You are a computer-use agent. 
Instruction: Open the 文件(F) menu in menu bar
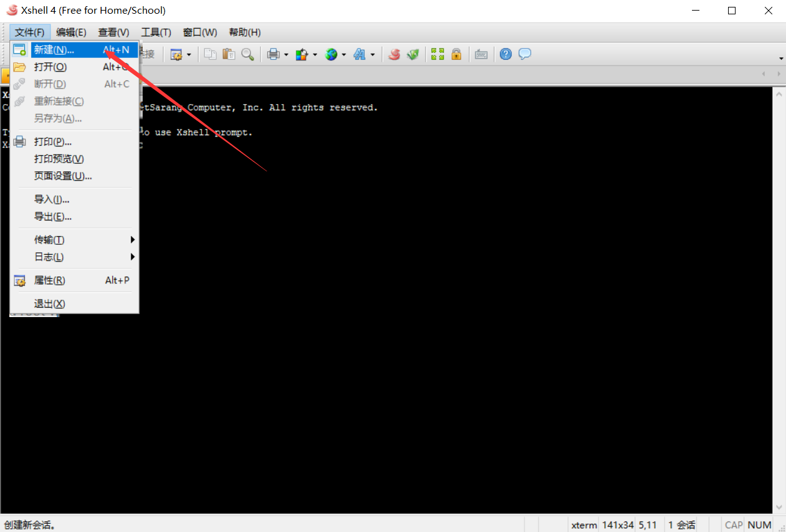coord(30,32)
